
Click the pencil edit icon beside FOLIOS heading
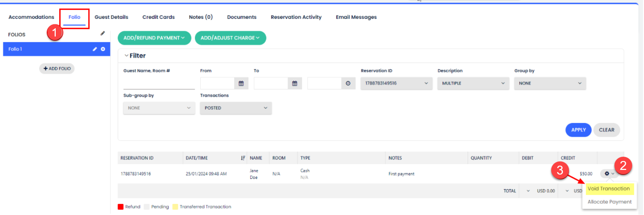pos(103,33)
